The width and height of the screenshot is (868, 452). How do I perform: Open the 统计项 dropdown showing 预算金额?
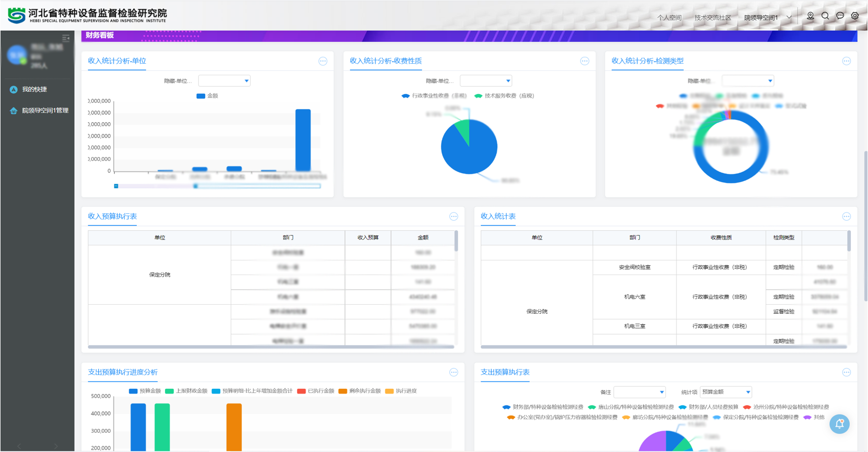pos(726,392)
